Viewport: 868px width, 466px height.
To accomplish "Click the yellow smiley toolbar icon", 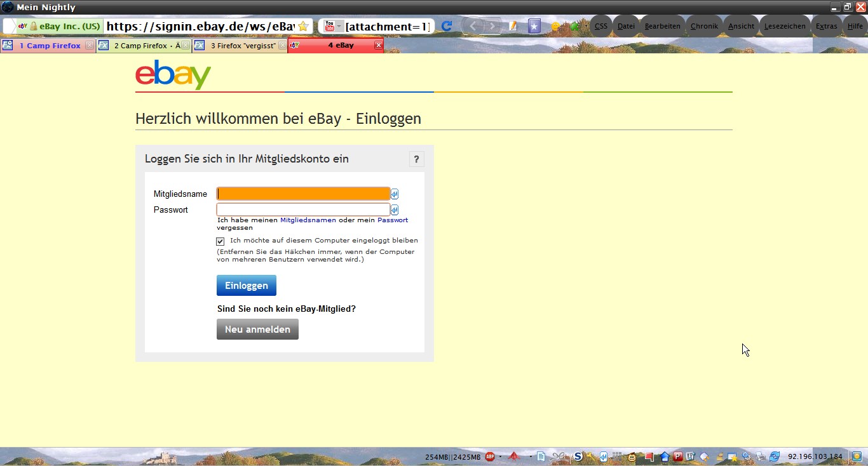I will click(555, 27).
